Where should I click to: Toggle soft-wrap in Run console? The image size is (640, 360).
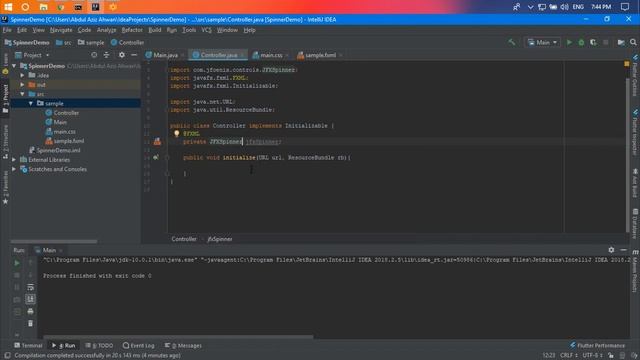click(30, 287)
